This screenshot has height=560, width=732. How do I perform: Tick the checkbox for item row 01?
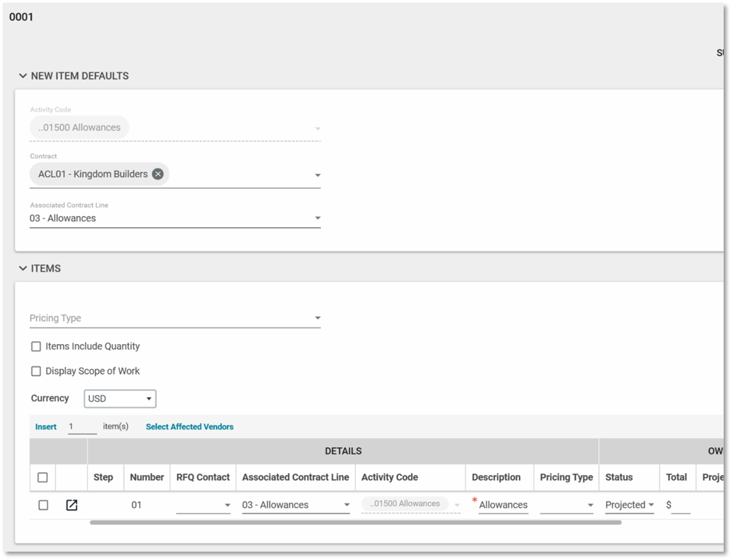(x=43, y=505)
